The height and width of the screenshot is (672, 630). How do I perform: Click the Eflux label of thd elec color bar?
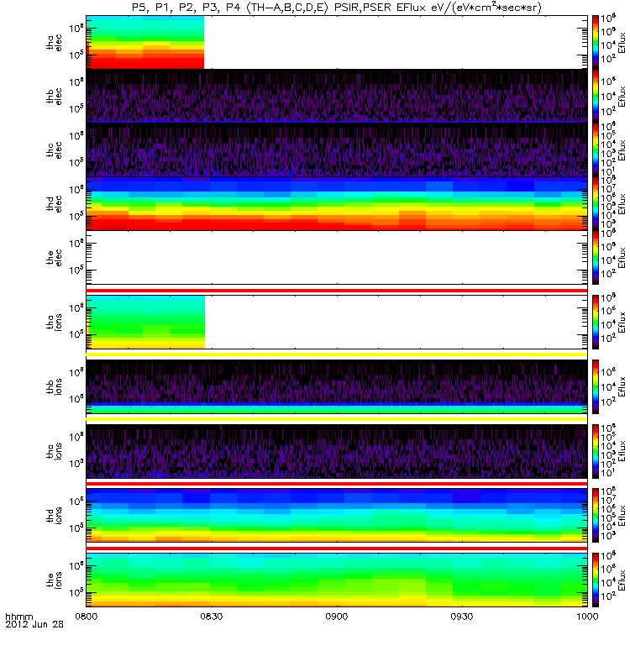[622, 203]
